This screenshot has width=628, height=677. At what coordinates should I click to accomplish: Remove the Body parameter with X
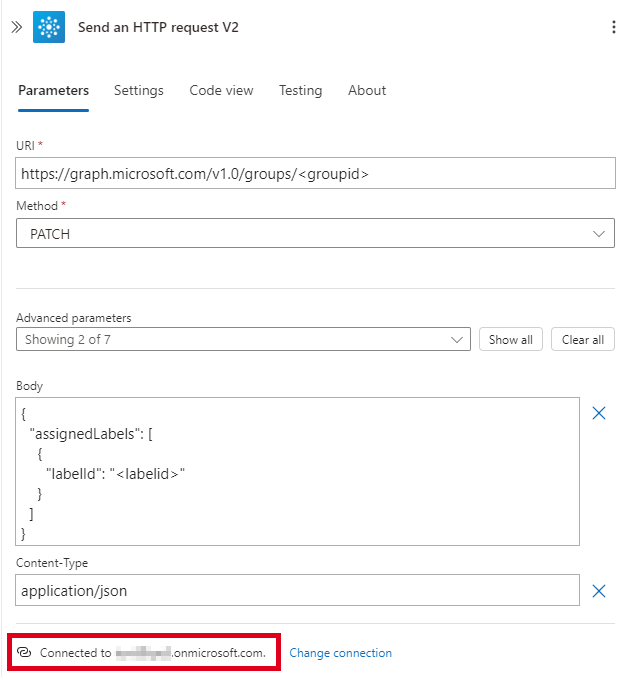coord(599,413)
